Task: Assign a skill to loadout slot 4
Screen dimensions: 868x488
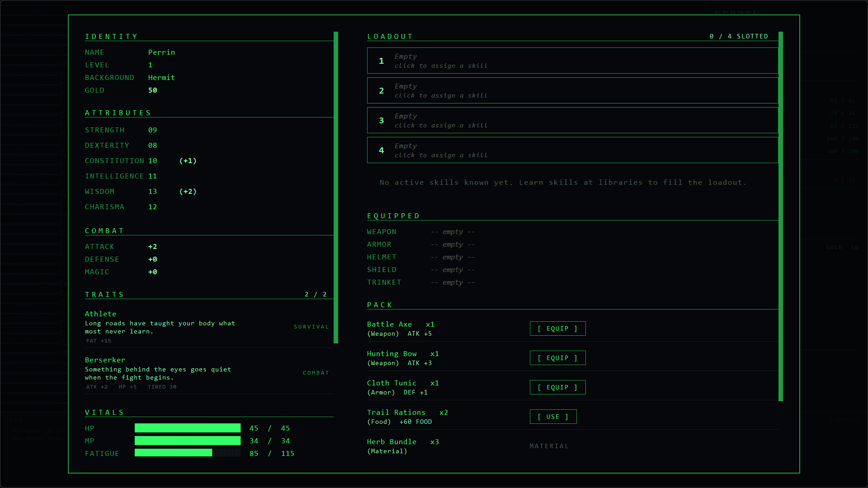Action: tap(572, 150)
